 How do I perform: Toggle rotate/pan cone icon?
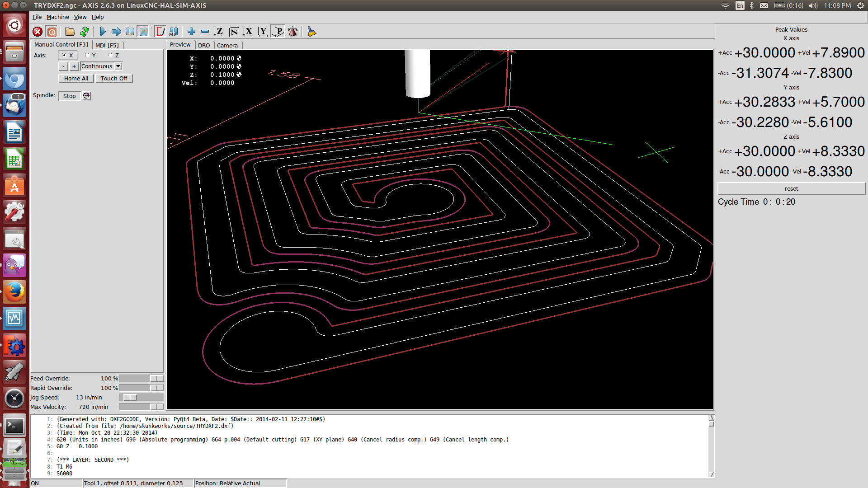(x=292, y=32)
